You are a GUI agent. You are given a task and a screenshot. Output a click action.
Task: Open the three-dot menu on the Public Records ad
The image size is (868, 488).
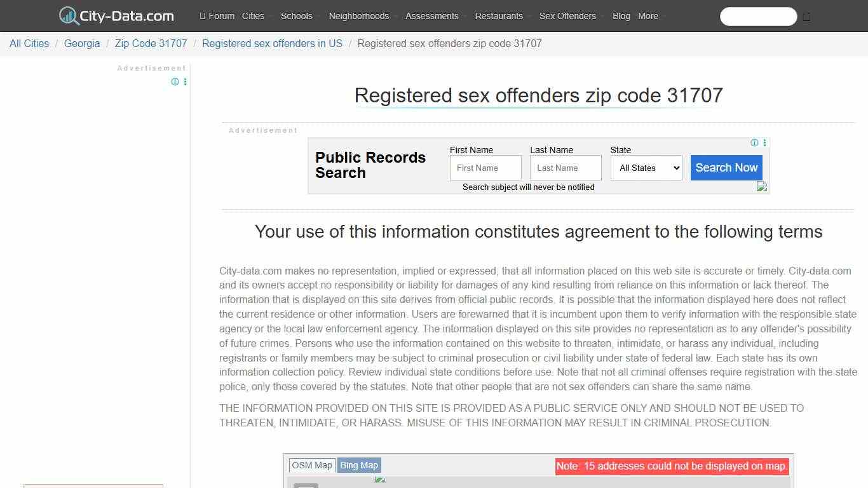764,142
